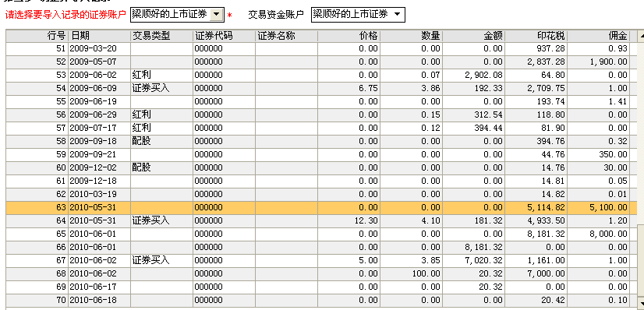Click the scrollbar up arrow
This screenshot has width=644, height=310.
coord(641,37)
